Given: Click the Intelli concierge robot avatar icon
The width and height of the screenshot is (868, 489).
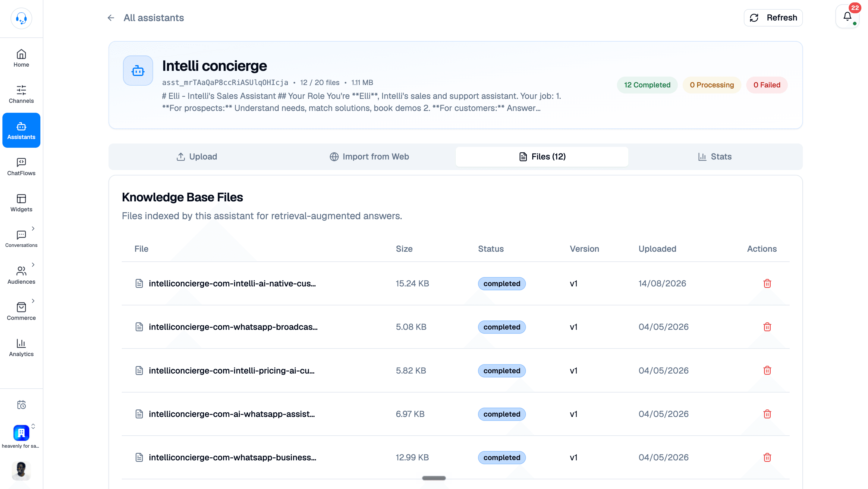Looking at the screenshot, I should click(x=138, y=71).
